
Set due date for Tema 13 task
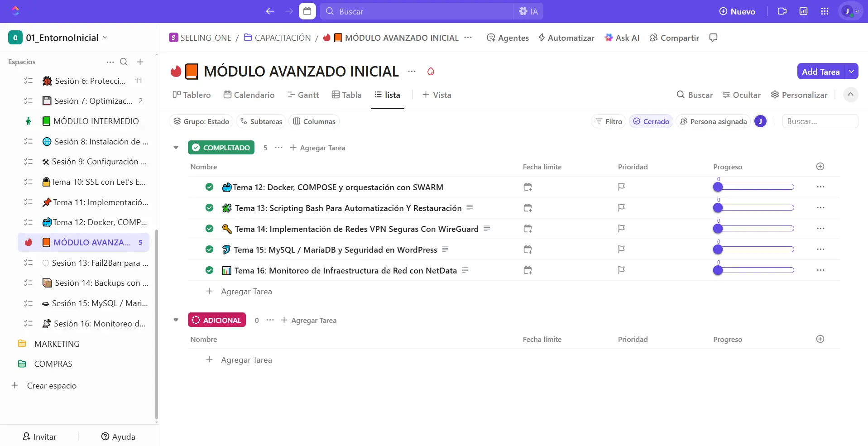tap(528, 208)
